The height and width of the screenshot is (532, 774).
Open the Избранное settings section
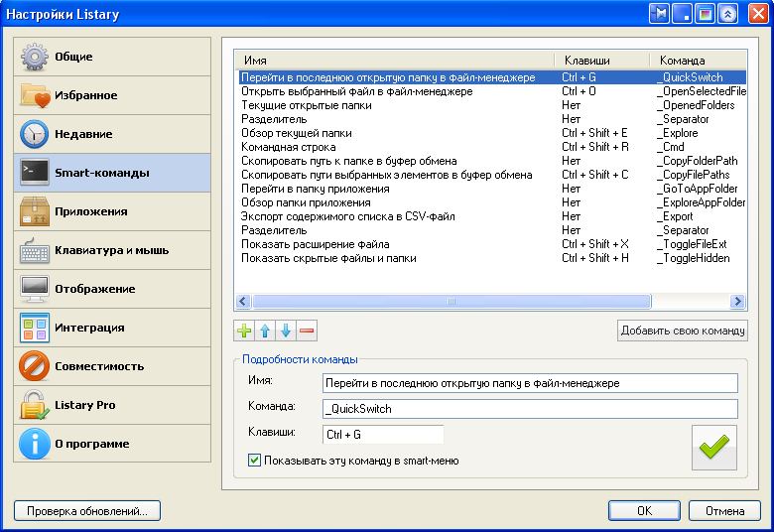[x=112, y=95]
